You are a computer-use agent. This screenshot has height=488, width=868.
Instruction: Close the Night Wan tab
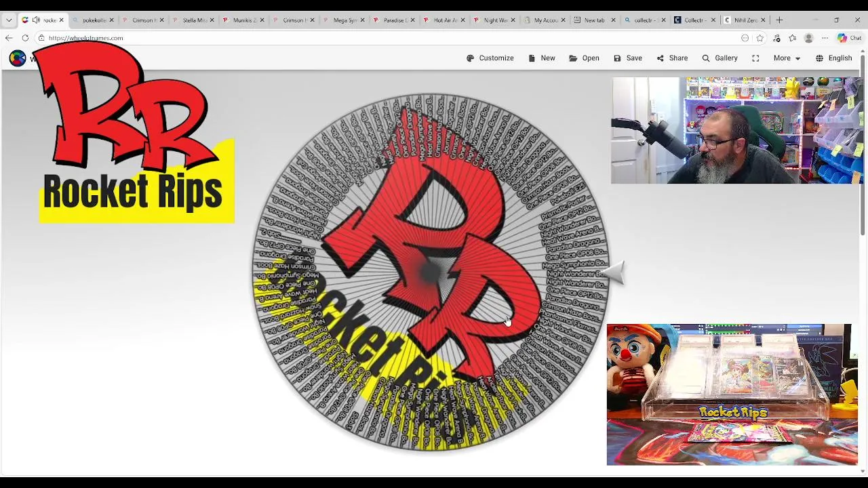coord(513,20)
